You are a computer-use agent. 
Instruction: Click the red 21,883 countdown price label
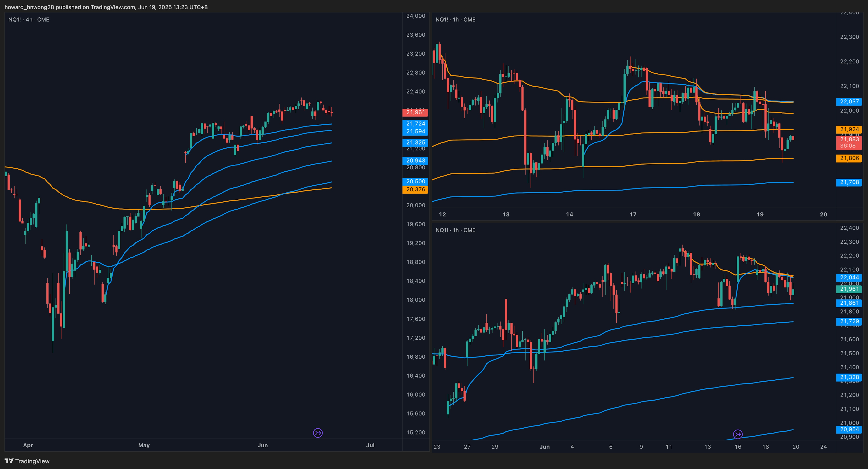click(x=849, y=142)
